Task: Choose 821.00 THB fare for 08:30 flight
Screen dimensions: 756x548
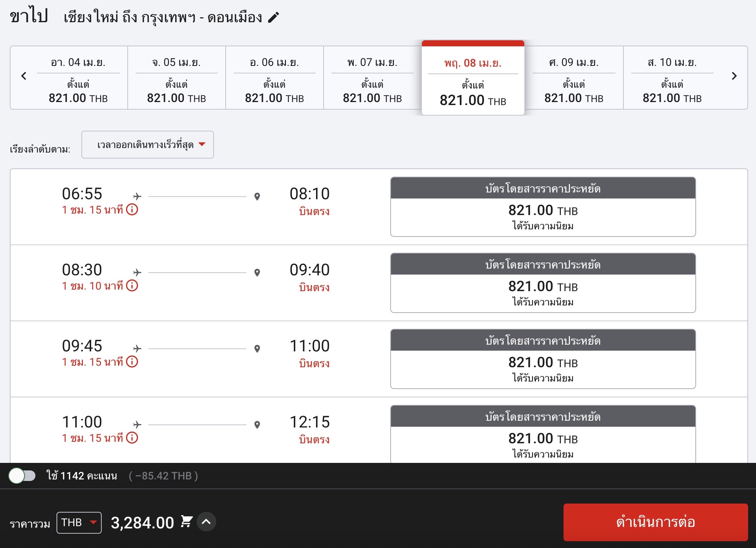Action: (x=543, y=283)
